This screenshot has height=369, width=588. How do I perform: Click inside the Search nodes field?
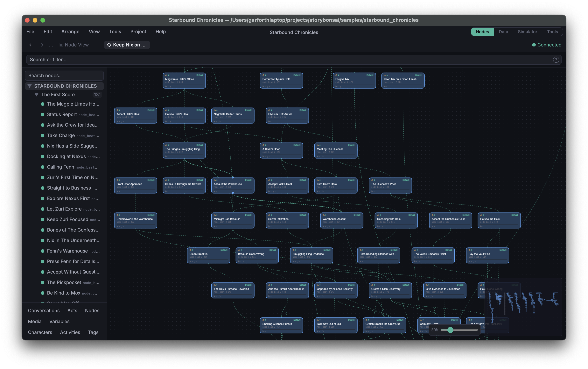64,76
